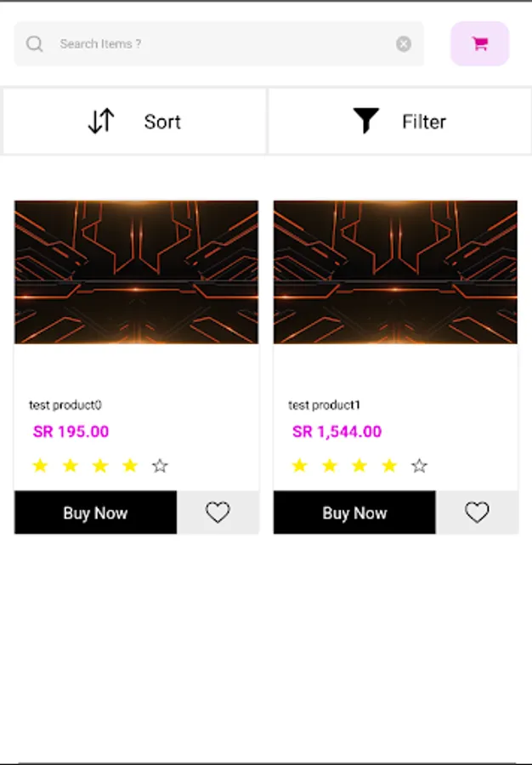Click the Sort arrows icon

point(101,121)
